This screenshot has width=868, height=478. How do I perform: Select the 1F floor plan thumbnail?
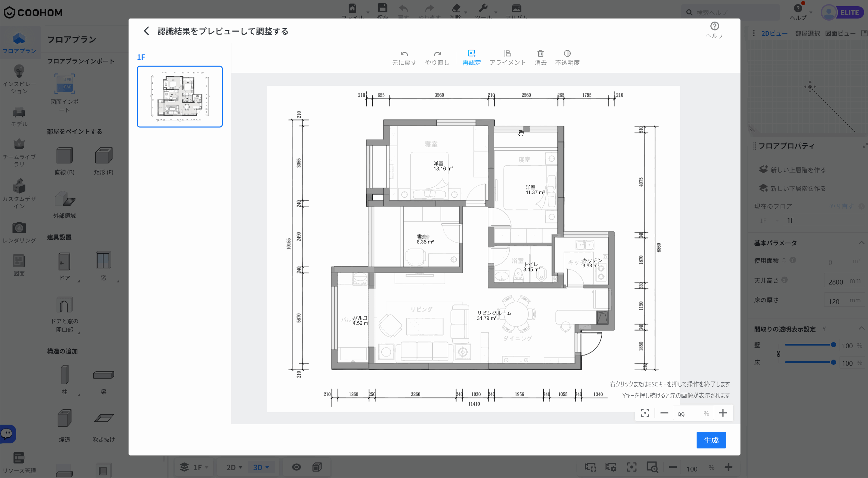pyautogui.click(x=180, y=96)
